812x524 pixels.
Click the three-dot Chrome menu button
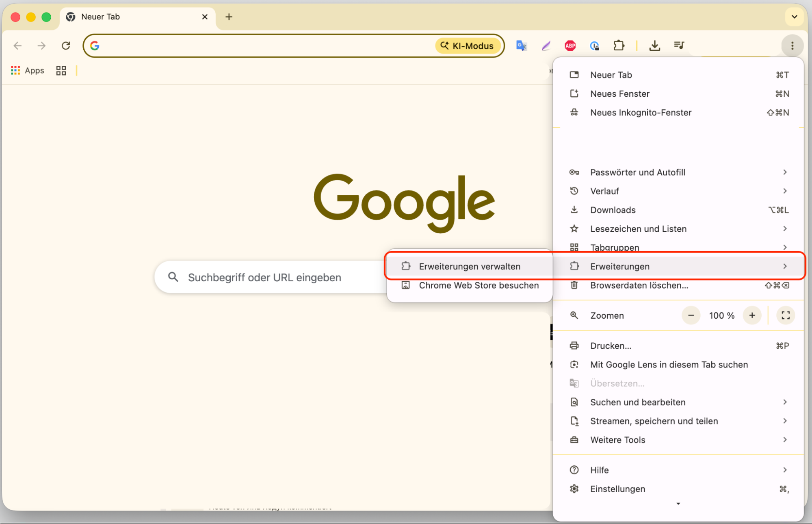pyautogui.click(x=792, y=46)
